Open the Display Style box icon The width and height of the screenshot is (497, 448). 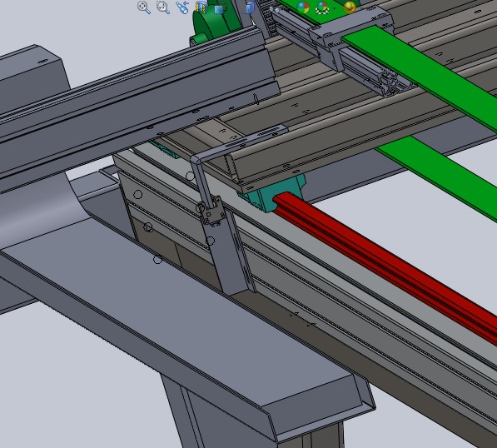pos(251,7)
